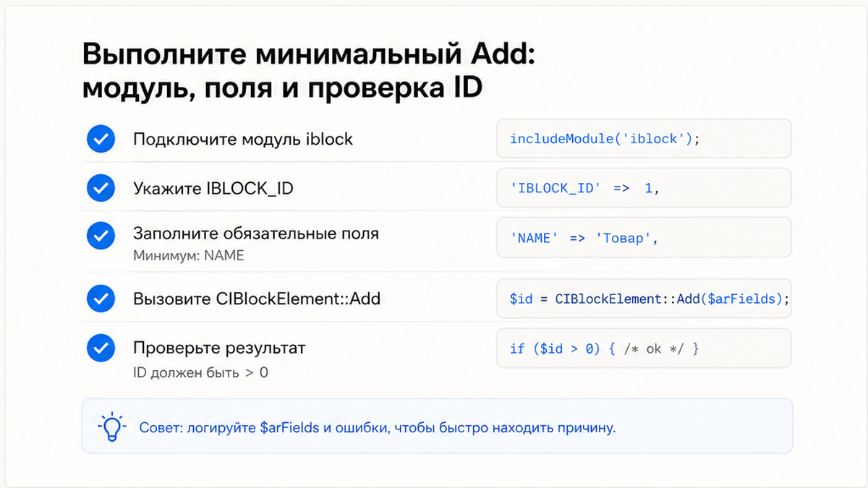
Task: Click the text "Вызовите CIBlockElement::Add"
Action: point(257,298)
